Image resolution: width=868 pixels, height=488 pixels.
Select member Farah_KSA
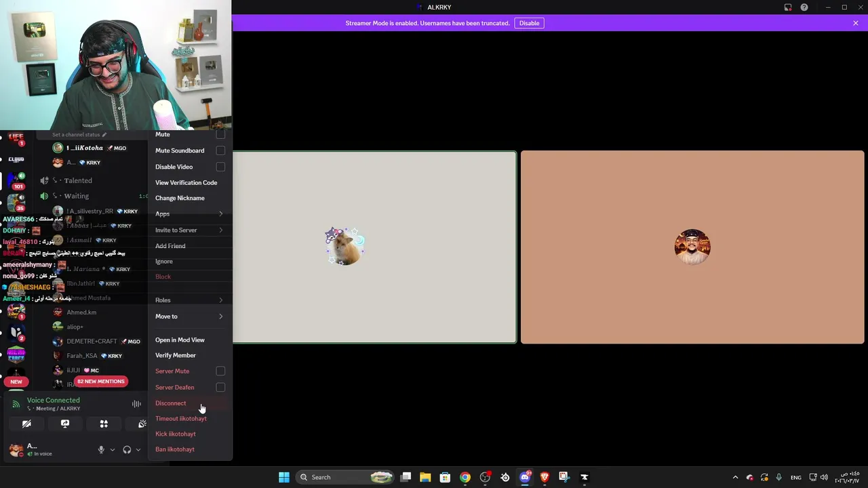click(x=82, y=356)
